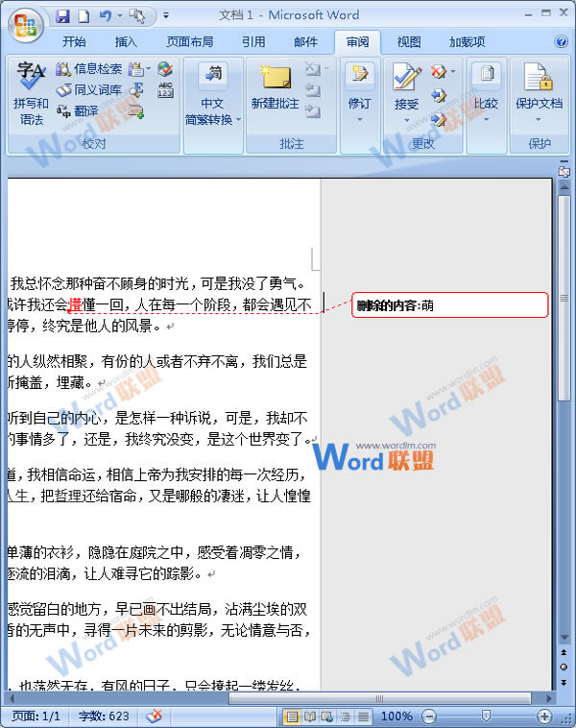Click zoom out minus button
Screen dimensions: 576x728
(430, 716)
